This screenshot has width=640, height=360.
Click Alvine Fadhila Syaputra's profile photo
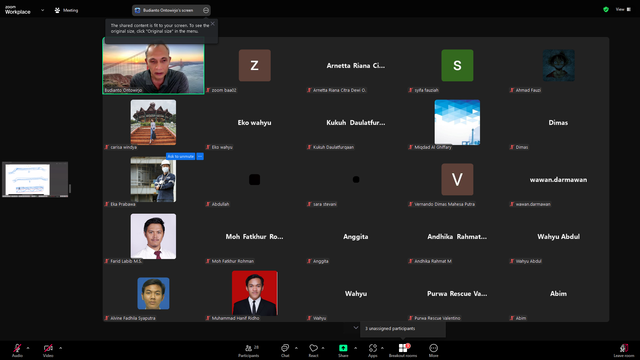[153, 293]
